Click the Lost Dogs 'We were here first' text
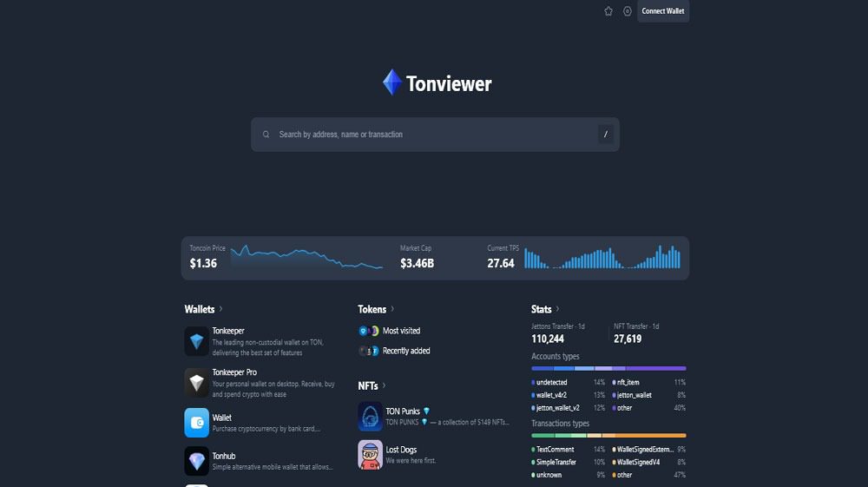This screenshot has height=487, width=868. click(411, 460)
